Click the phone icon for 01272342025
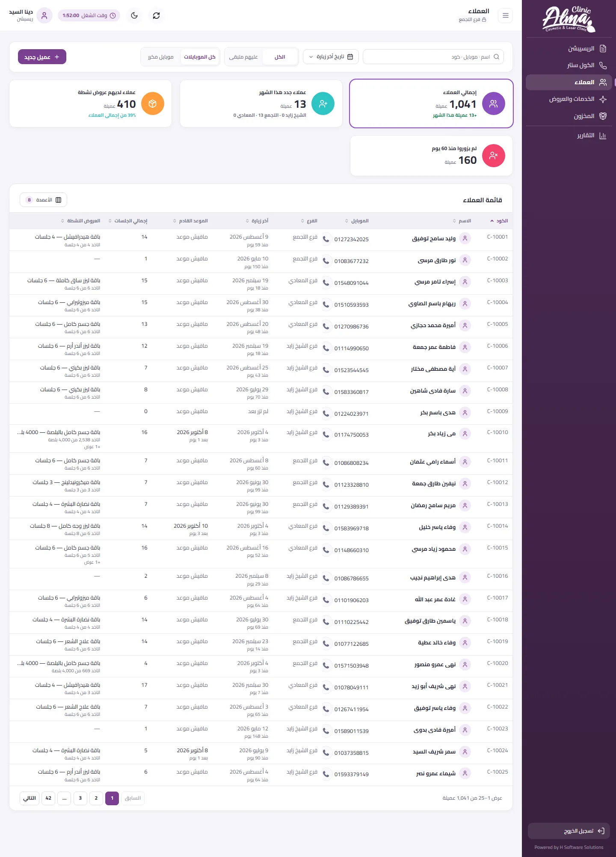The height and width of the screenshot is (857, 616). [x=326, y=239]
